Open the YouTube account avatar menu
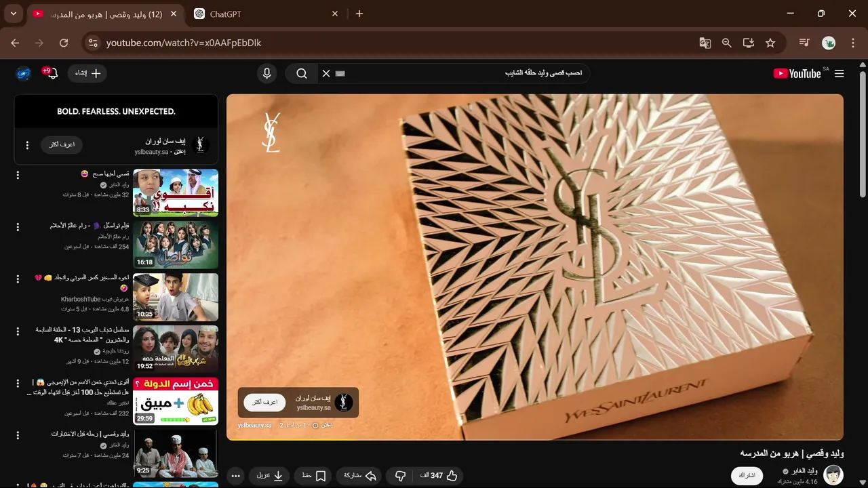Viewport: 868px width, 488px height. point(24,73)
